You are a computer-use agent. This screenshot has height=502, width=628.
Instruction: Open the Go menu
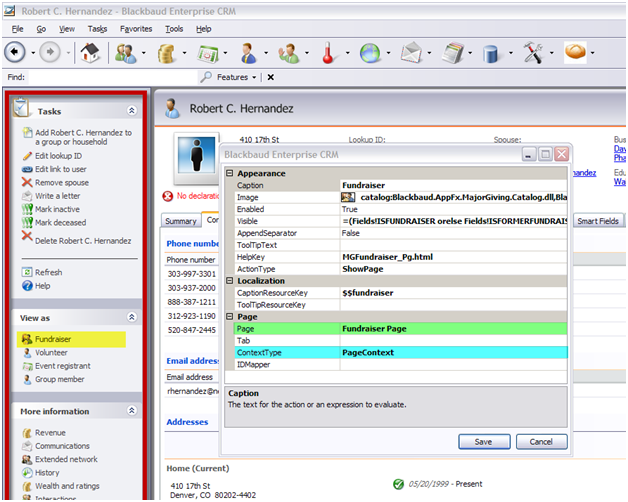(x=41, y=29)
